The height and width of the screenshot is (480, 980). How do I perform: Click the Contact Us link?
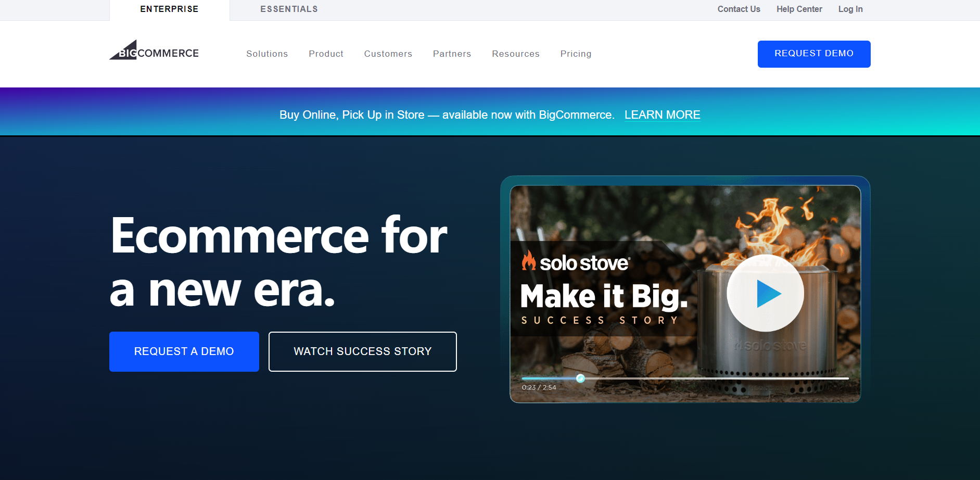(x=739, y=9)
